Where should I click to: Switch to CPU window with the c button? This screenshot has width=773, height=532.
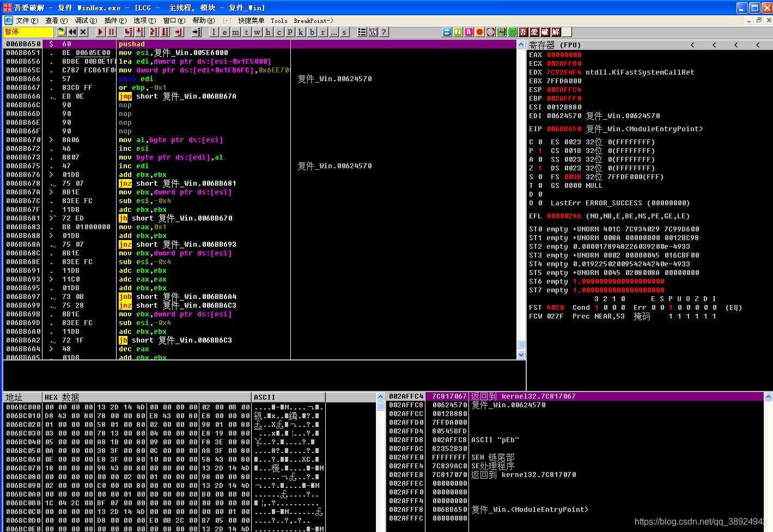[279, 32]
